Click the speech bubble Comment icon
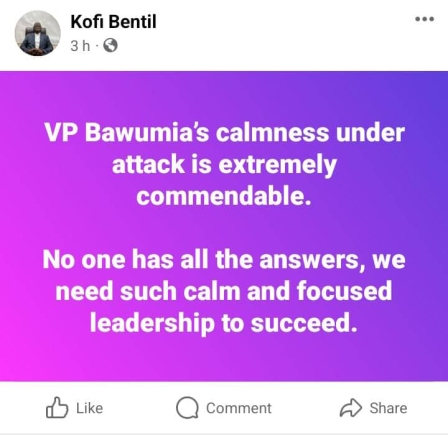The image size is (448, 435). tap(187, 407)
